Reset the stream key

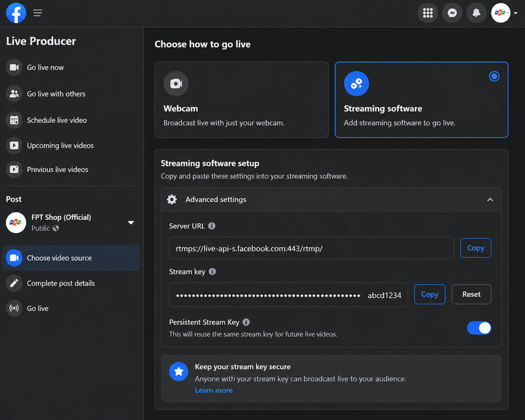pos(471,294)
